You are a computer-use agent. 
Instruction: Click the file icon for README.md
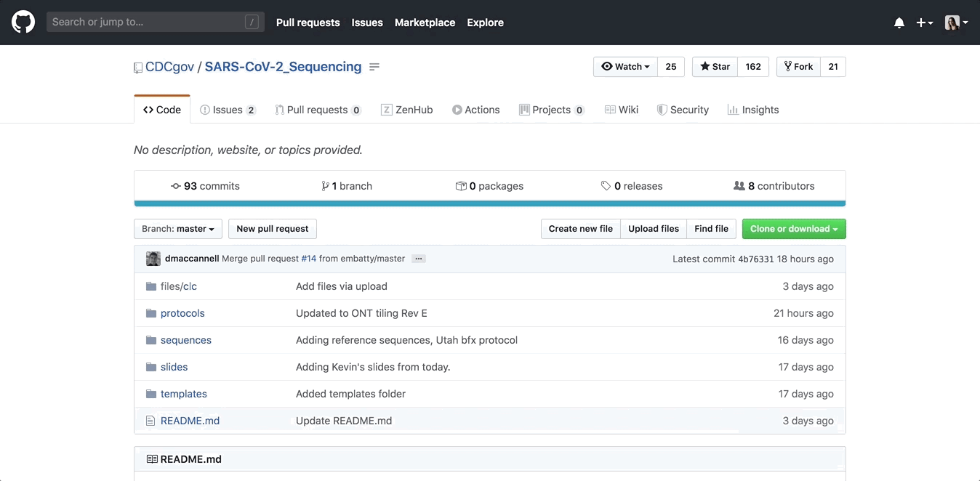150,421
